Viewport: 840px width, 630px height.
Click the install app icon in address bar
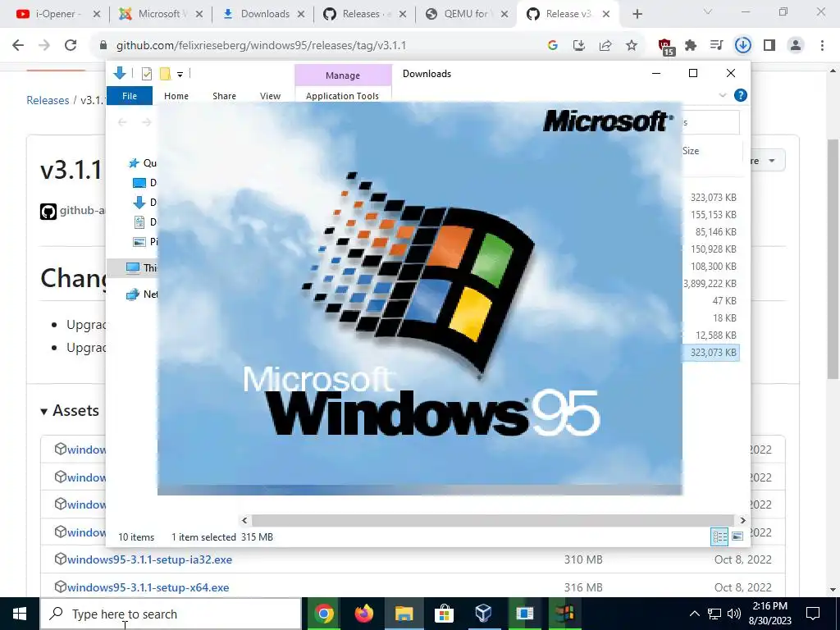pos(579,46)
